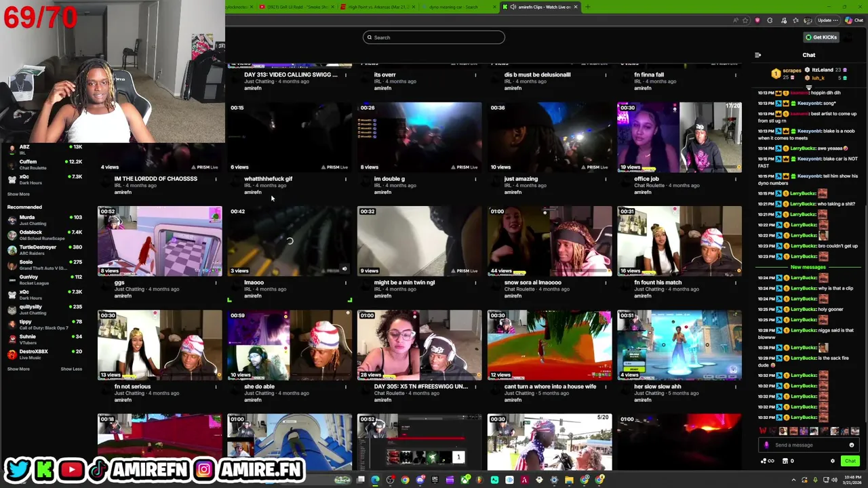Click the green download arrow tray icon
Viewport: 868px width, 488px height.
(x=814, y=480)
